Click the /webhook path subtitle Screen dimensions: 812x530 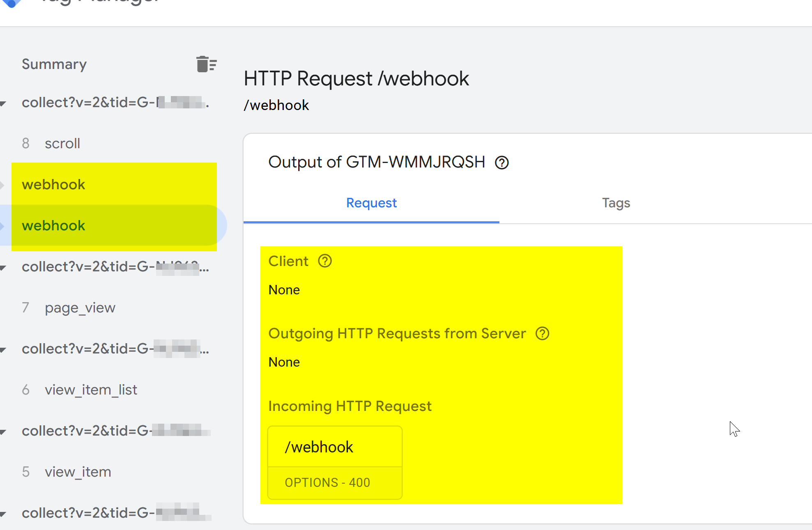click(x=276, y=105)
